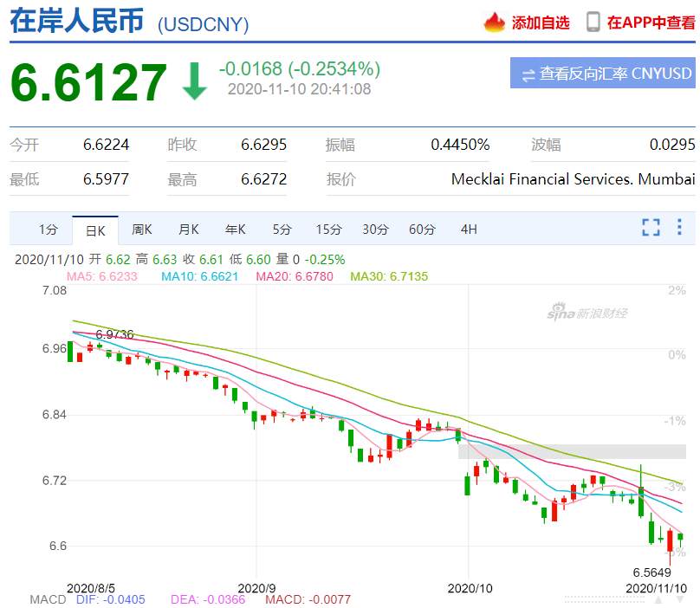The width and height of the screenshot is (700, 608).
Task: Click the swap arrows icon on CNYUSD button
Action: [x=528, y=74]
